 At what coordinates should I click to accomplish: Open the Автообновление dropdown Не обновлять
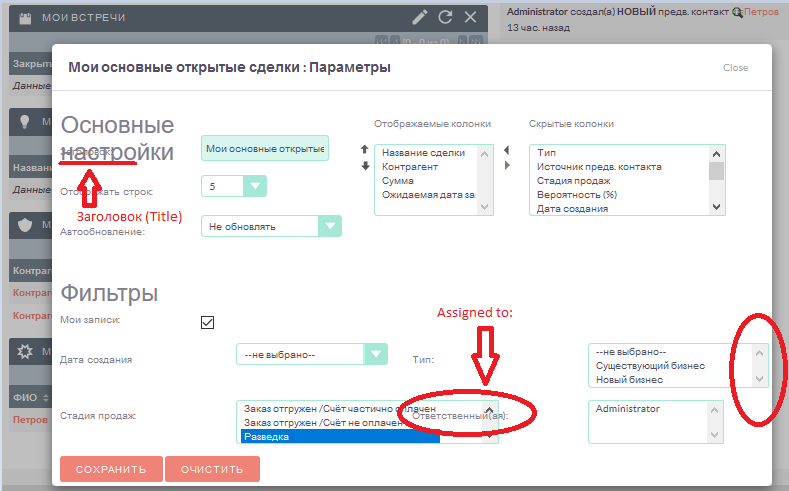(271, 226)
